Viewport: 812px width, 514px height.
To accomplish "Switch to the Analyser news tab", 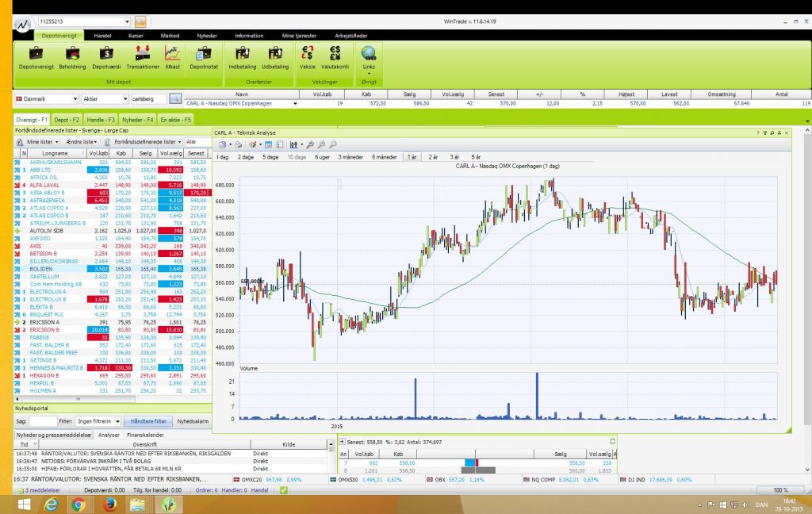I will tap(109, 435).
